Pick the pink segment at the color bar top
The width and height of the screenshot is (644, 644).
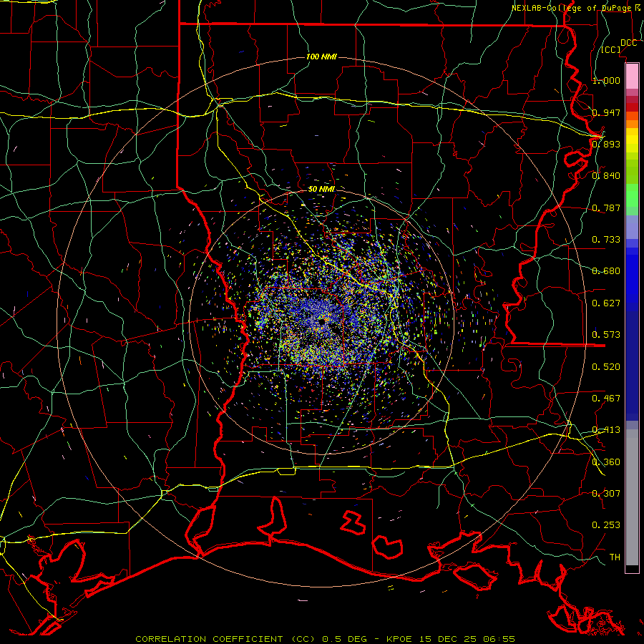click(632, 76)
